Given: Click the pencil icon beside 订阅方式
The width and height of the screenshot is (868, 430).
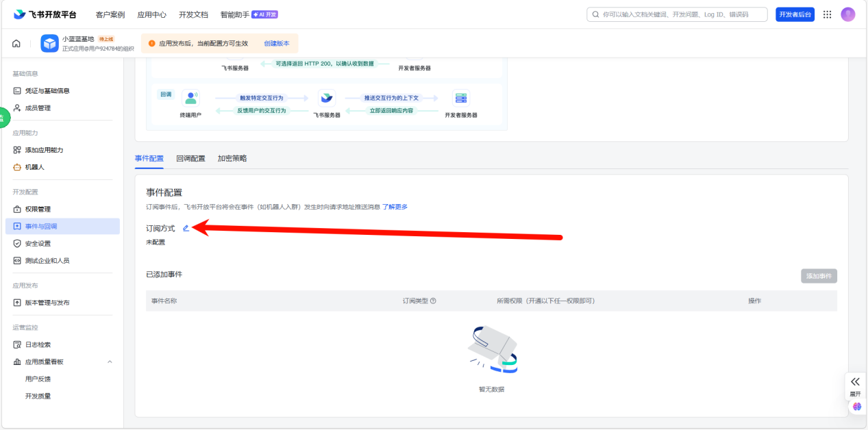Looking at the screenshot, I should click(185, 228).
